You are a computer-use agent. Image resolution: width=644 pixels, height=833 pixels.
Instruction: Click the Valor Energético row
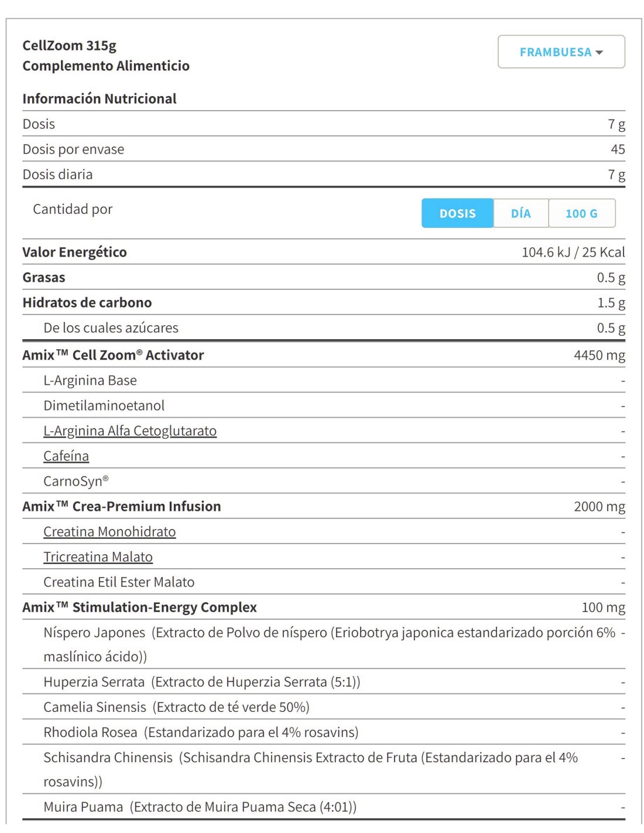[324, 252]
